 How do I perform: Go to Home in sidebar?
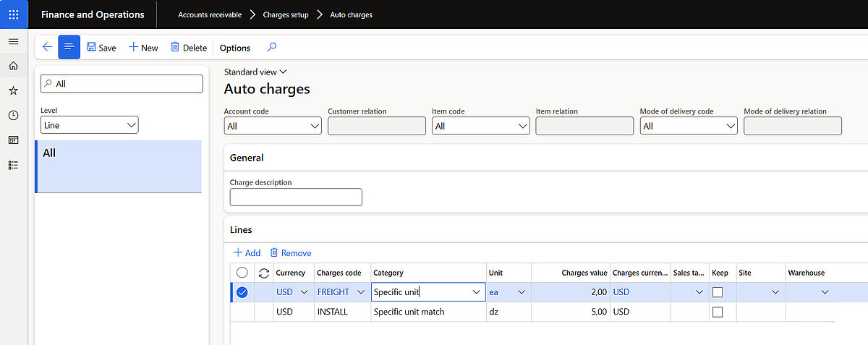tap(13, 66)
